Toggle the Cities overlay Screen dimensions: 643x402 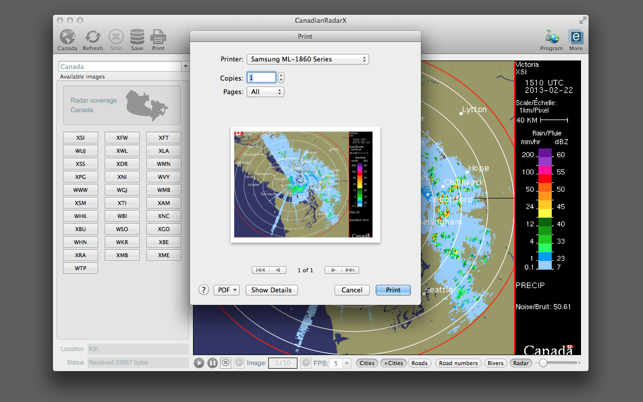tap(367, 363)
